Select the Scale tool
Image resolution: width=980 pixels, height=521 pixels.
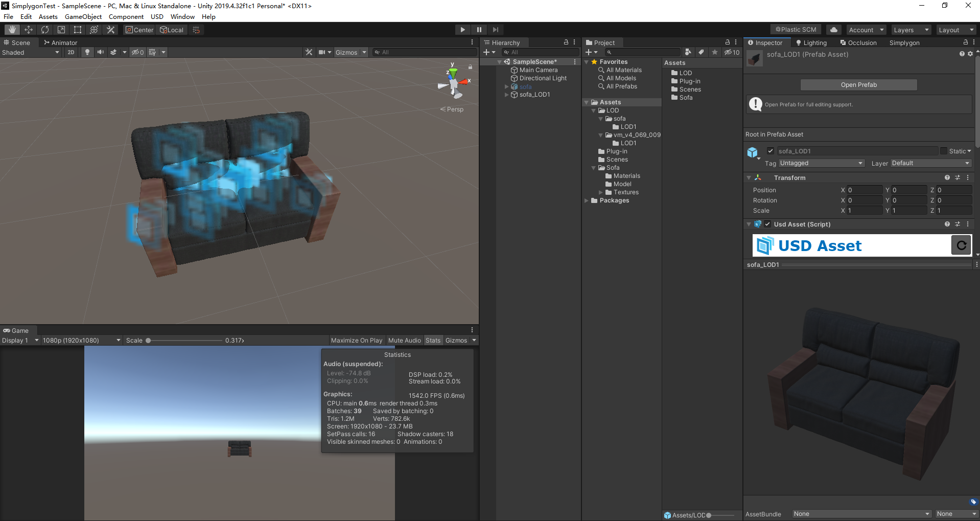[x=61, y=30]
